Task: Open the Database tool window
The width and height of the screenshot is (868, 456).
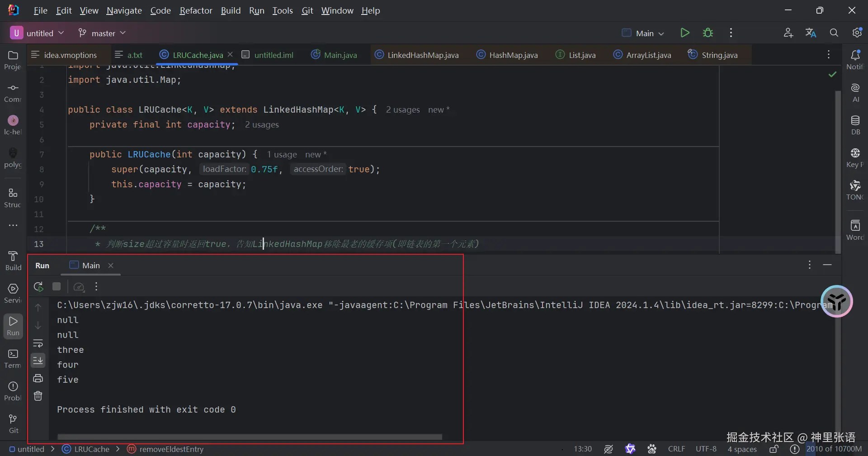Action: (x=855, y=125)
